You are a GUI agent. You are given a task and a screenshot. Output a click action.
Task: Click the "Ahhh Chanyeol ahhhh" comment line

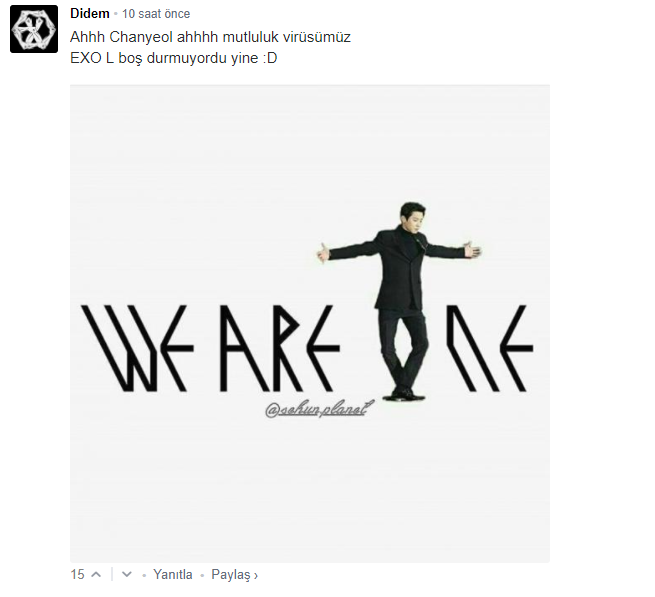210,37
